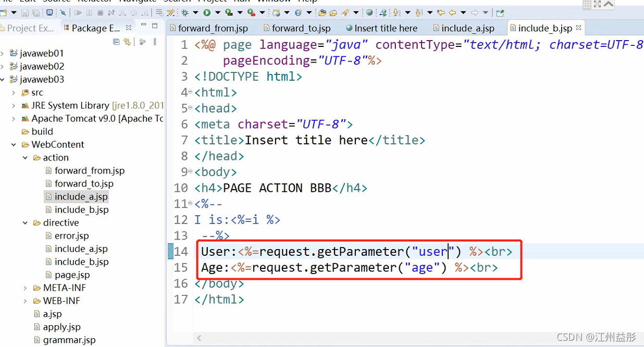
Task: Collapse the action folder
Action: (26, 157)
